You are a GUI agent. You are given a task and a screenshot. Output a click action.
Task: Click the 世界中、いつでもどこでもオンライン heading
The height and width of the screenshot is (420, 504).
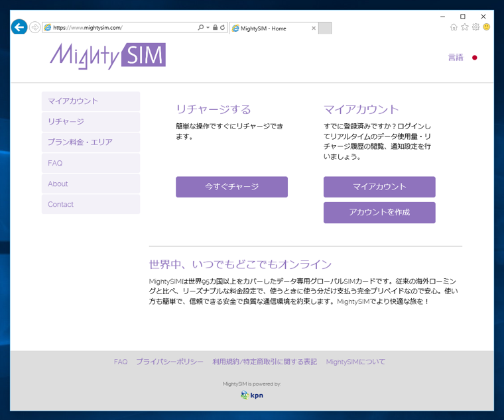pyautogui.click(x=240, y=264)
